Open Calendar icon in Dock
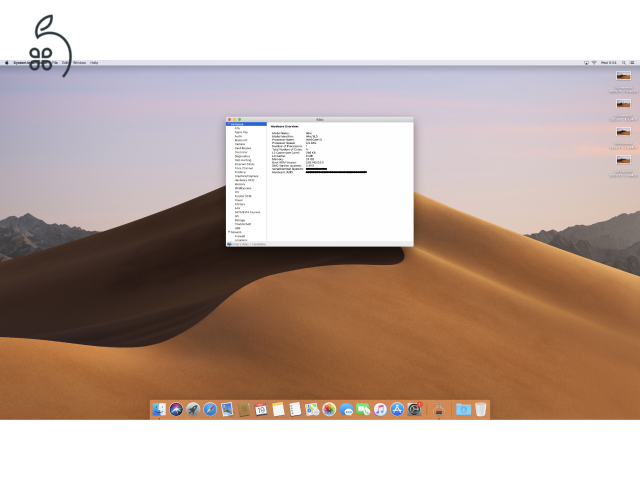Viewport: 640px width, 480px height. pos(261,409)
